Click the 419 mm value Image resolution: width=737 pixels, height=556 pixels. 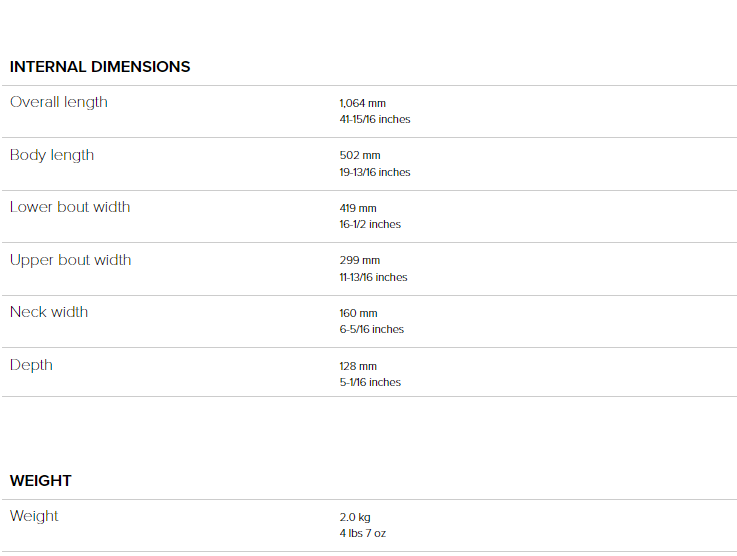(x=358, y=208)
